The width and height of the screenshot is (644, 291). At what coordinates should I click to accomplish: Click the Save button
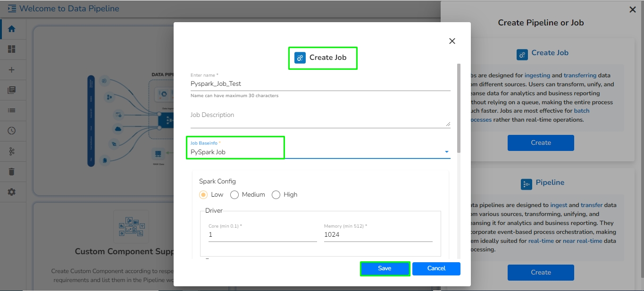(x=385, y=268)
